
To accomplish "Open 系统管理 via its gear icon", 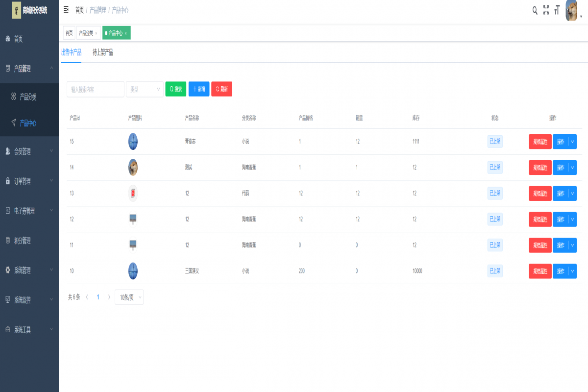I will [7, 270].
